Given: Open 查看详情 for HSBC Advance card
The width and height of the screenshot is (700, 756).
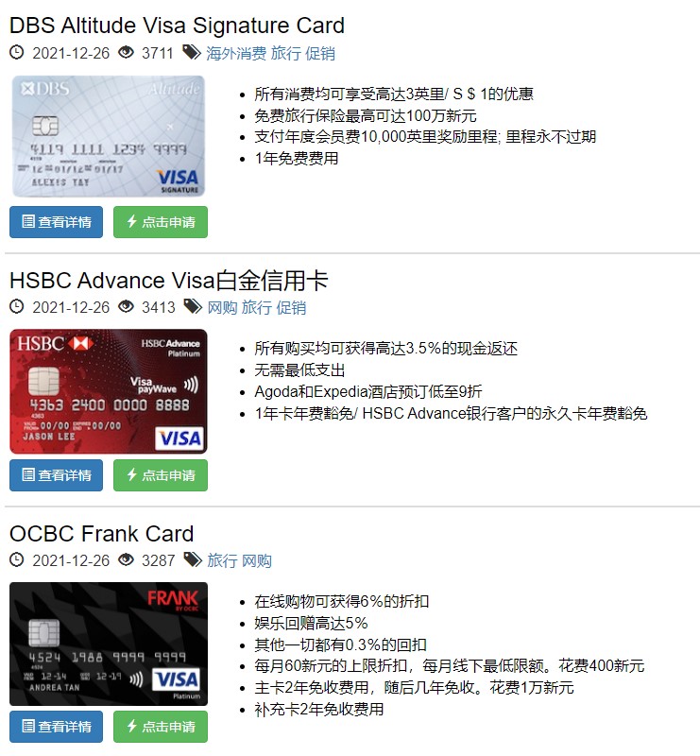Looking at the screenshot, I should point(56,475).
